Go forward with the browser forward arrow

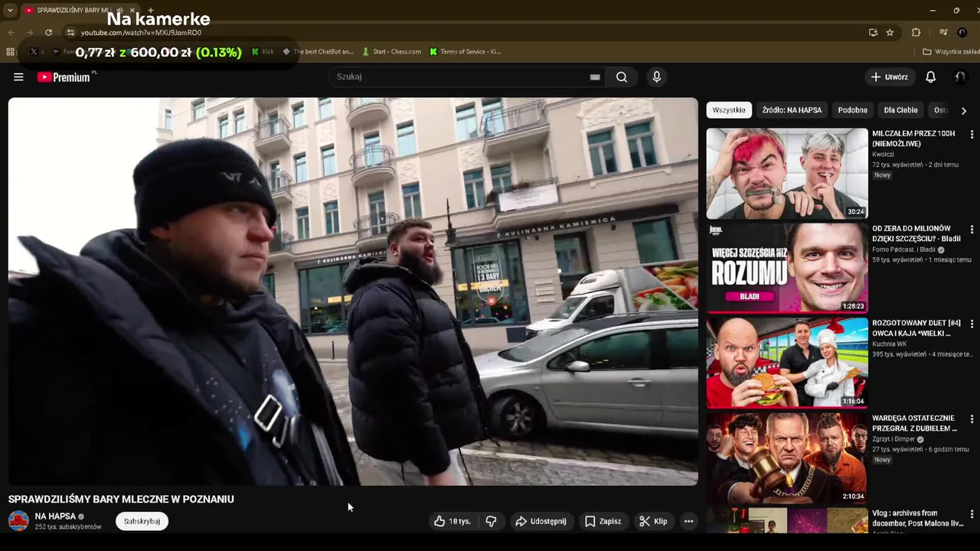click(x=30, y=32)
